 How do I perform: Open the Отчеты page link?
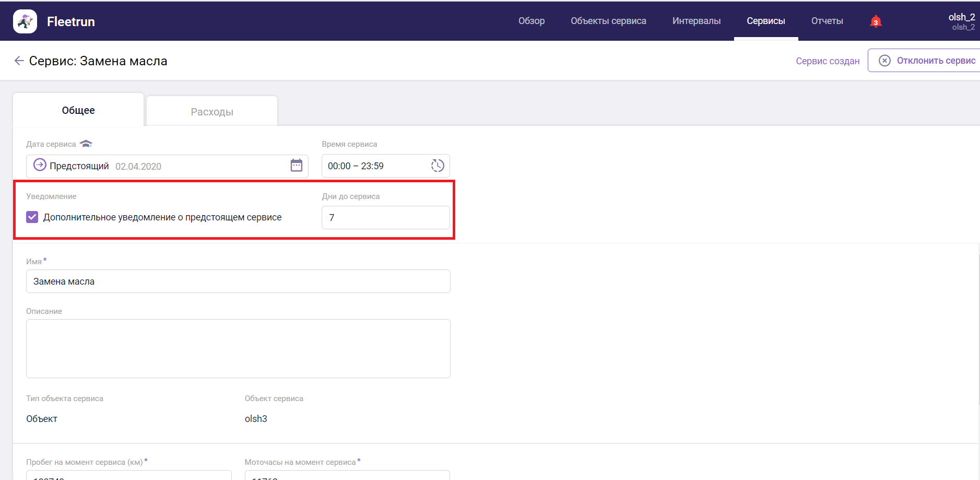click(826, 21)
